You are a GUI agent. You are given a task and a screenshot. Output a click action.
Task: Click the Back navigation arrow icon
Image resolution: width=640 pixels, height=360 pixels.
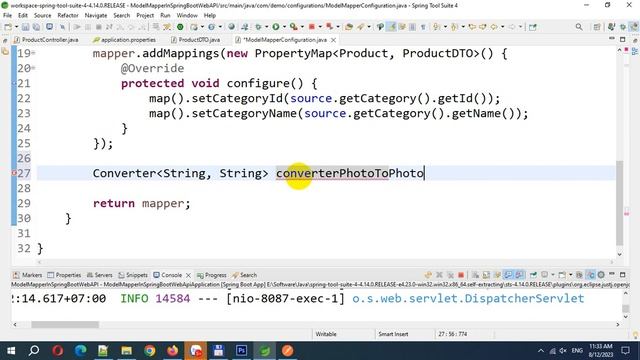pyautogui.click(x=494, y=27)
